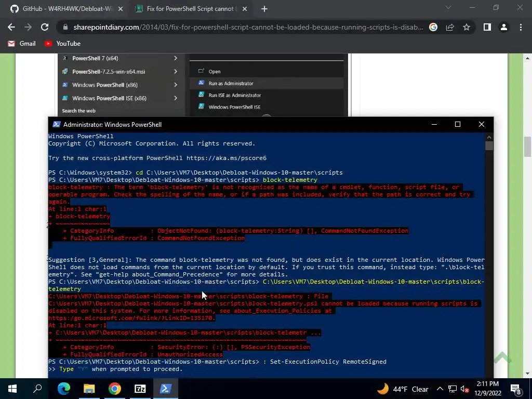Open taskbar Search
532x399 pixels.
37,389
